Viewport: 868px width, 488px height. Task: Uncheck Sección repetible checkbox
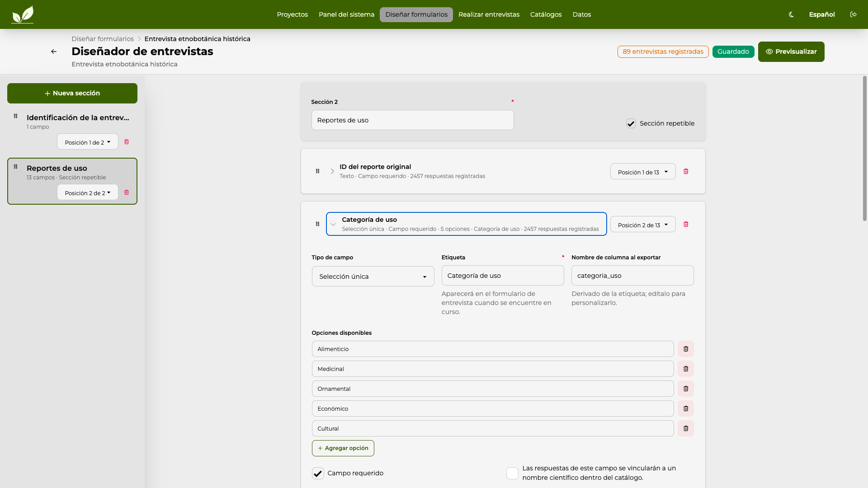point(631,123)
